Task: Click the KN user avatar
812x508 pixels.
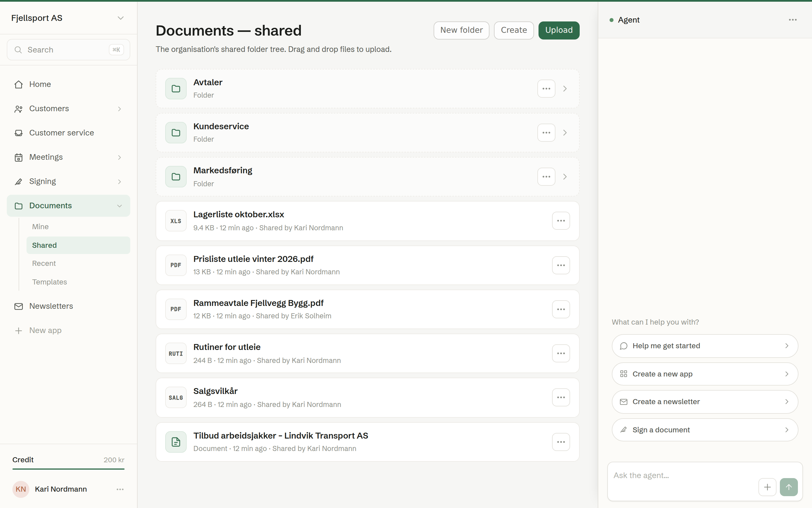Action: tap(21, 489)
